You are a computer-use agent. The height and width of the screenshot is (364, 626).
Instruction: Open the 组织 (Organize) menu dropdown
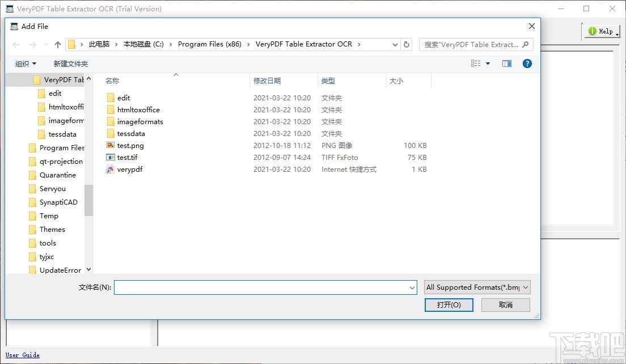[25, 64]
